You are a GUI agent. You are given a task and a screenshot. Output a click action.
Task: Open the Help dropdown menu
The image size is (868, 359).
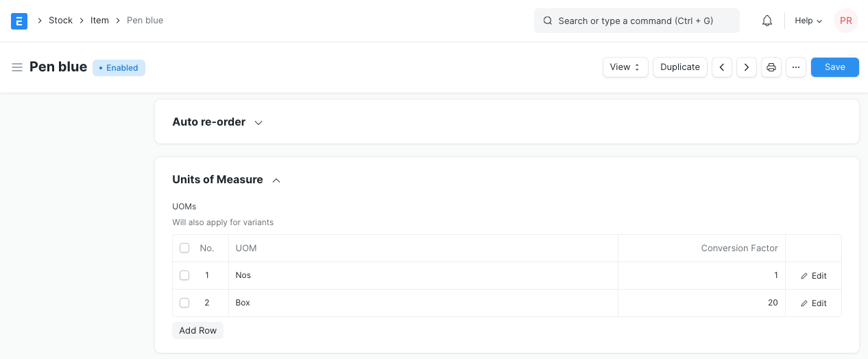tap(808, 21)
